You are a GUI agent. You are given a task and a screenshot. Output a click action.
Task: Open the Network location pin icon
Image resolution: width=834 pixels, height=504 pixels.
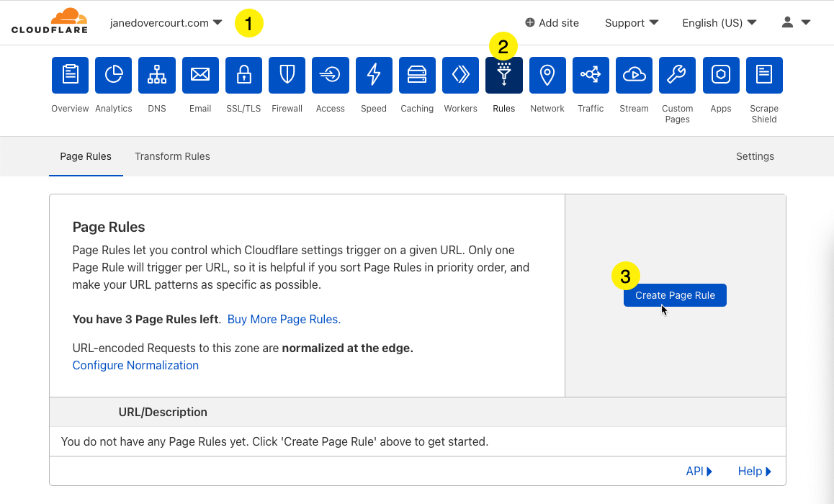[547, 75]
